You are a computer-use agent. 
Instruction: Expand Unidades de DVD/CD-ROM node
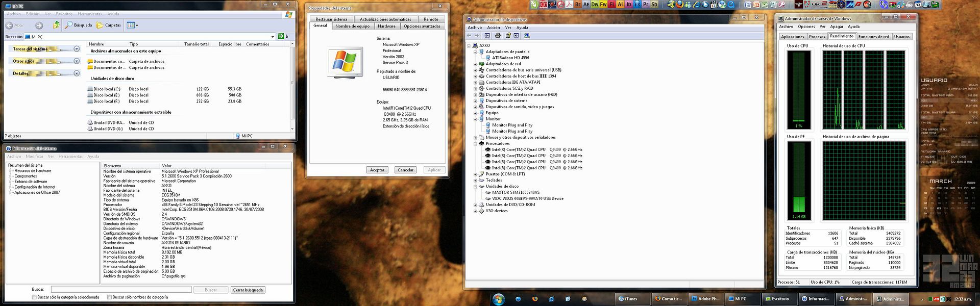click(475, 205)
